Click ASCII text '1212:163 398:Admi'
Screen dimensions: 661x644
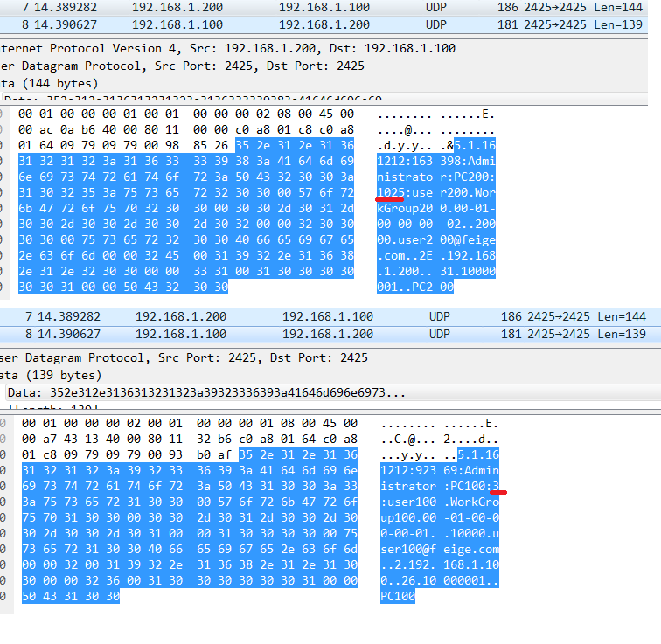click(436, 161)
